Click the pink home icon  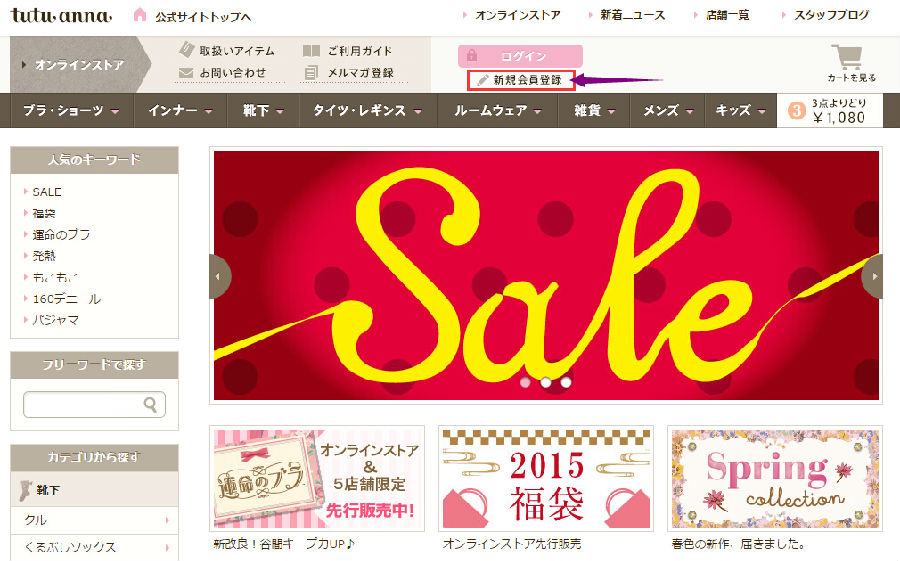[139, 15]
